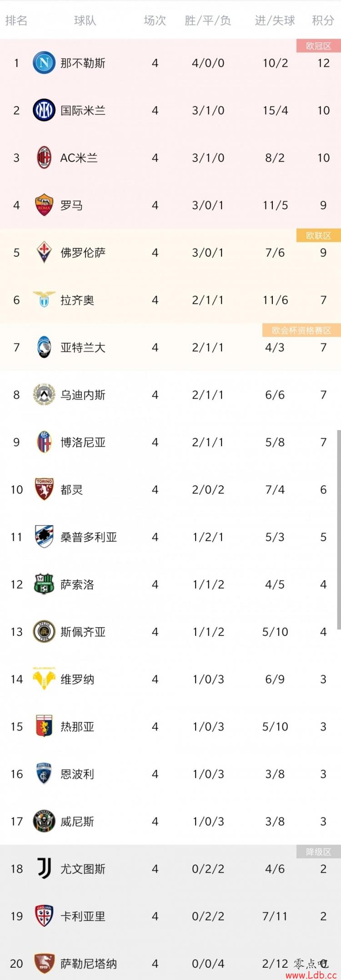Click the gray vertical scrollbar thumb
This screenshot has width=341, height=980.
point(339,529)
